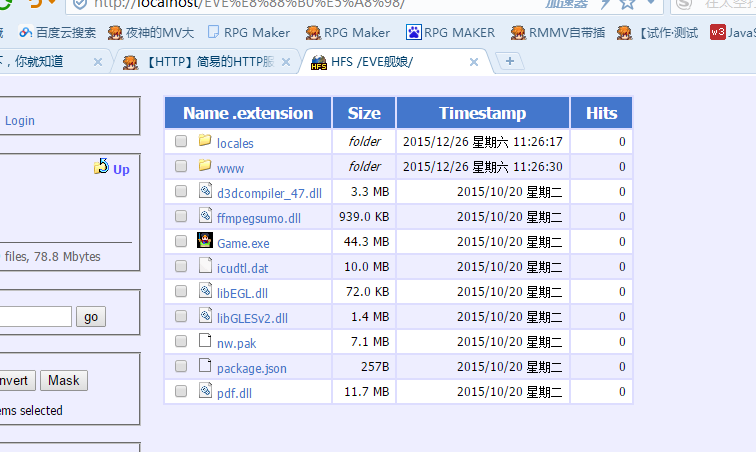Click the nw.pak file icon
This screenshot has height=452, width=756.
[x=205, y=341]
